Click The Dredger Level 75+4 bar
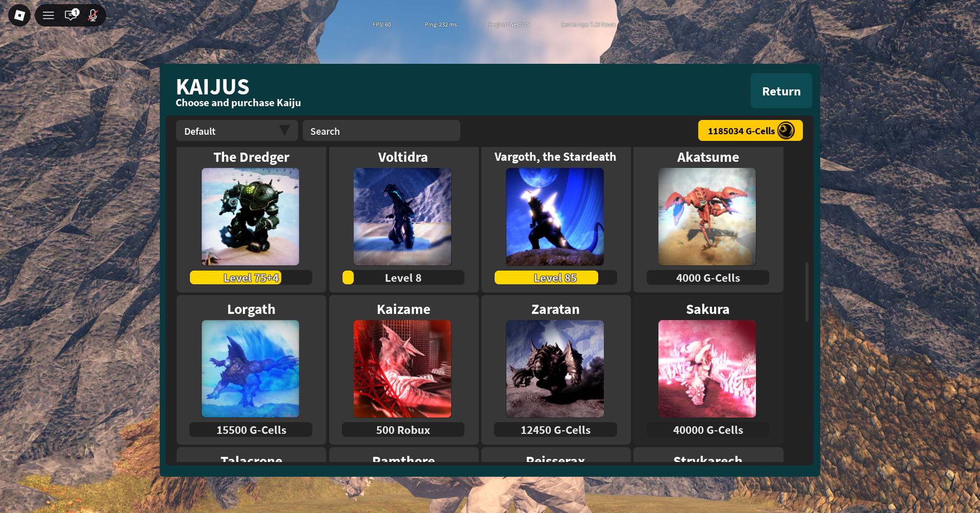This screenshot has height=513, width=980. pyautogui.click(x=251, y=278)
